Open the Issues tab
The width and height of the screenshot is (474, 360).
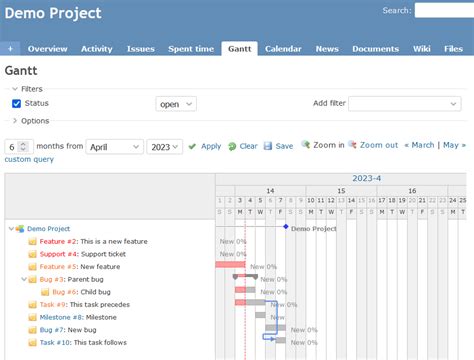[141, 49]
